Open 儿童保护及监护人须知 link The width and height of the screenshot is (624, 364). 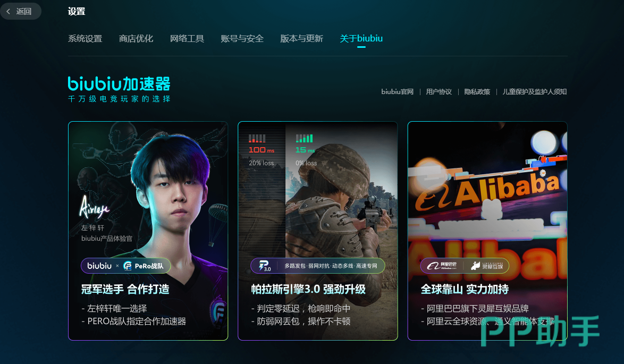pos(535,92)
